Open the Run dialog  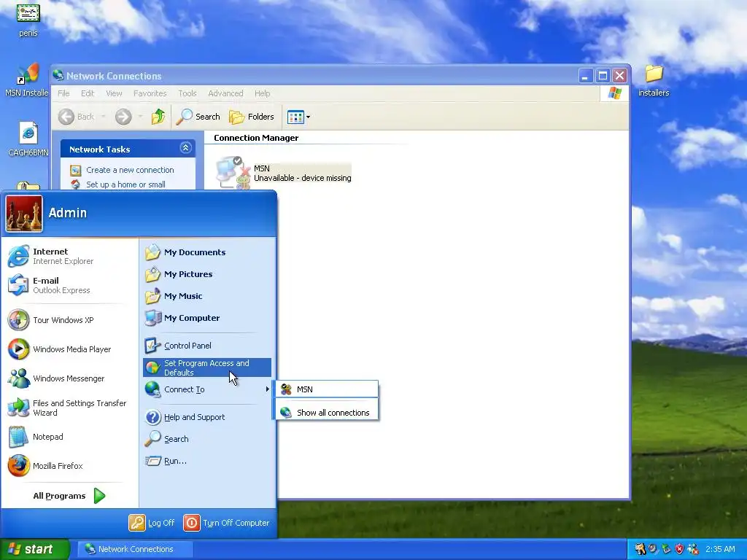pyautogui.click(x=207, y=461)
